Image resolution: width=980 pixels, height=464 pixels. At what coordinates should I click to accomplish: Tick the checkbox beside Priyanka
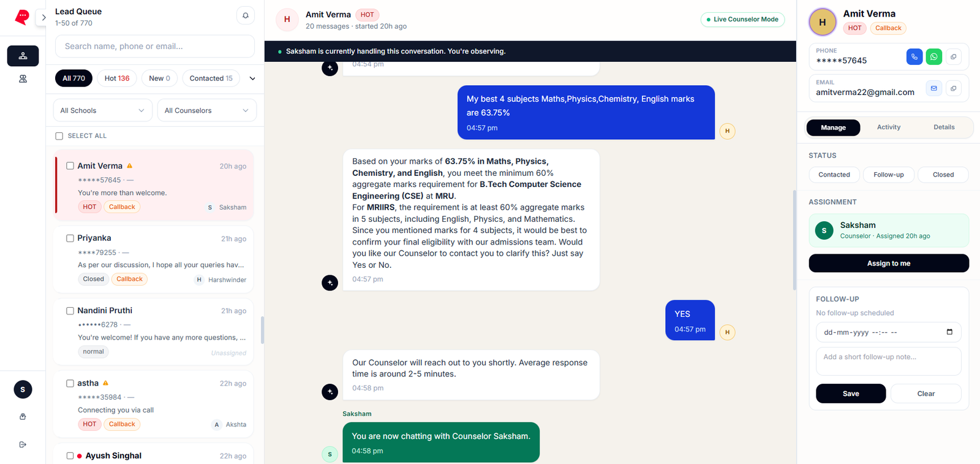click(x=70, y=238)
